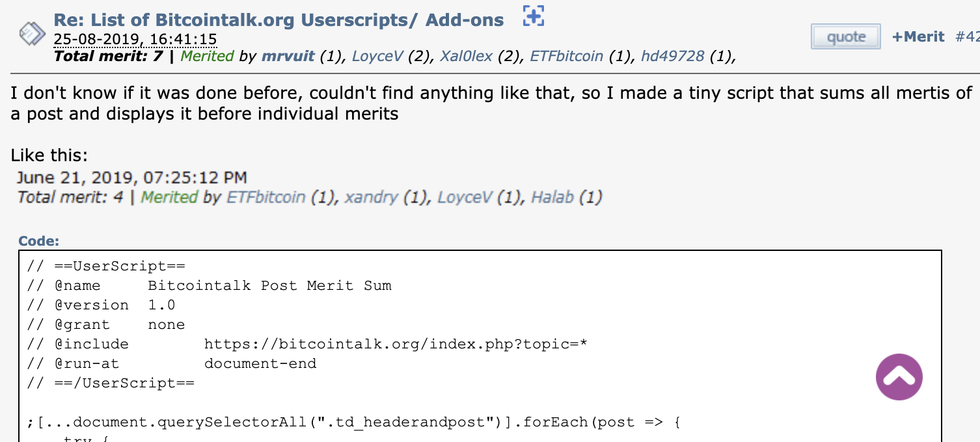
Task: Open ETFbitcoin's profile in top merit line
Action: pos(567,56)
